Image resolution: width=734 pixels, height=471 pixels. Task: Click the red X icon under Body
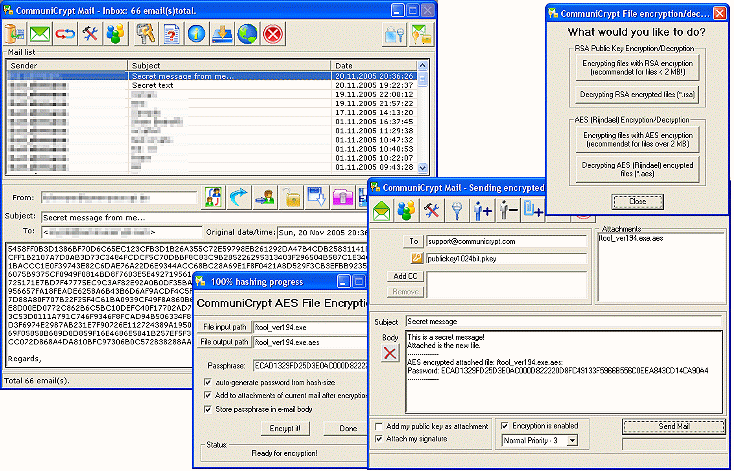[x=389, y=353]
